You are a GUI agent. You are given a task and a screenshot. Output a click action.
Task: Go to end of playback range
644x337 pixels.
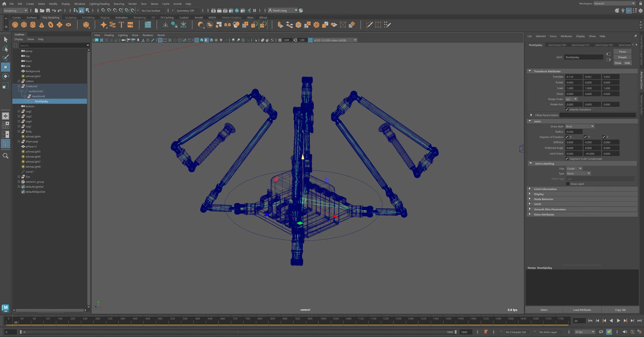[x=639, y=321]
